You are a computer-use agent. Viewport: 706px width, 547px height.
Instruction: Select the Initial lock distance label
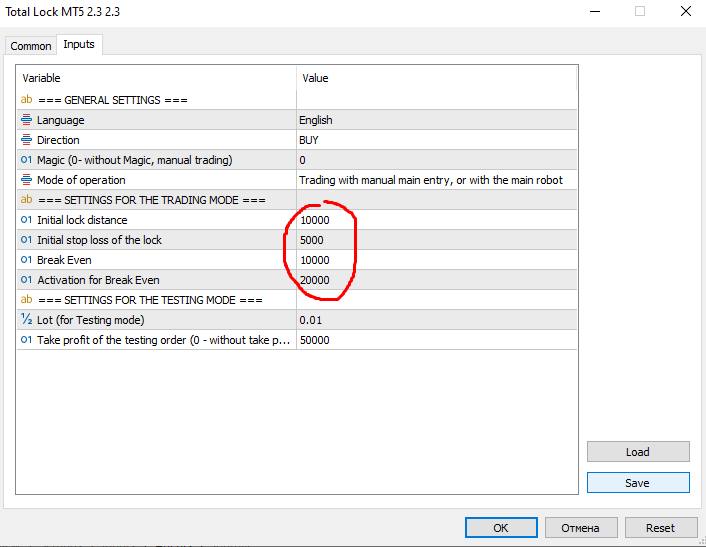coord(82,220)
